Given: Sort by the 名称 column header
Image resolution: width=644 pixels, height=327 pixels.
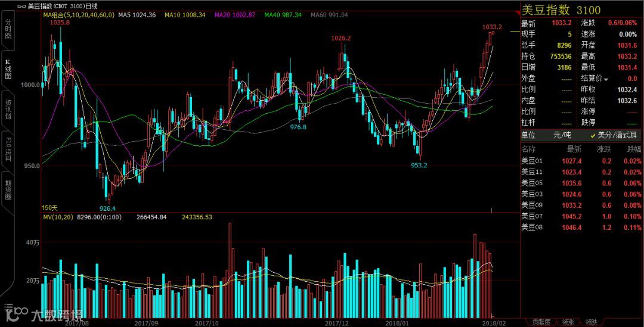Looking at the screenshot, I should click(x=528, y=150).
